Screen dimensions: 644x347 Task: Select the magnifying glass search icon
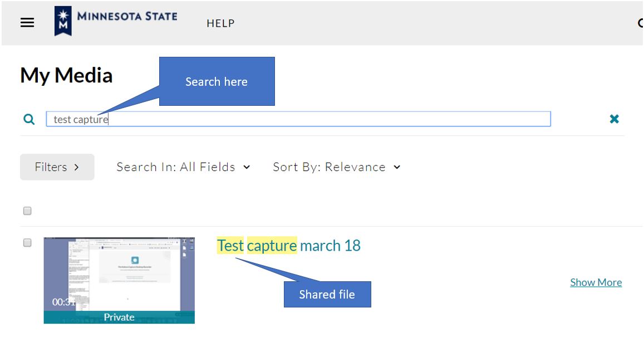coord(28,119)
